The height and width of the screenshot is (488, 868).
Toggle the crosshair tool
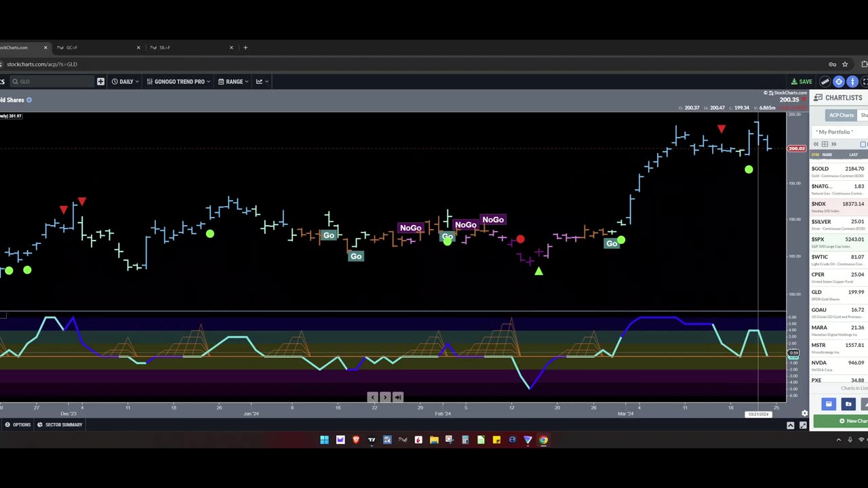click(839, 82)
